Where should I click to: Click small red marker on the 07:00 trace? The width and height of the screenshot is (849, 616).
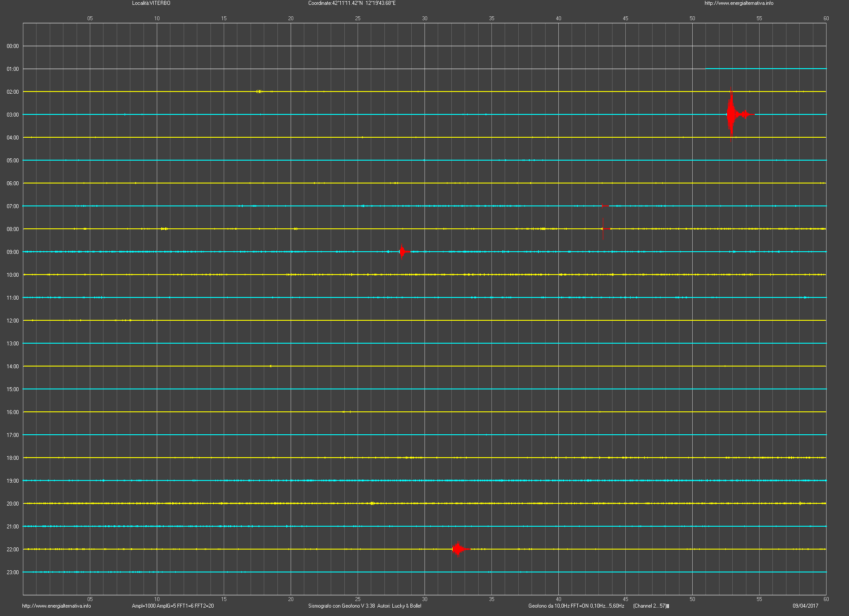(605, 206)
